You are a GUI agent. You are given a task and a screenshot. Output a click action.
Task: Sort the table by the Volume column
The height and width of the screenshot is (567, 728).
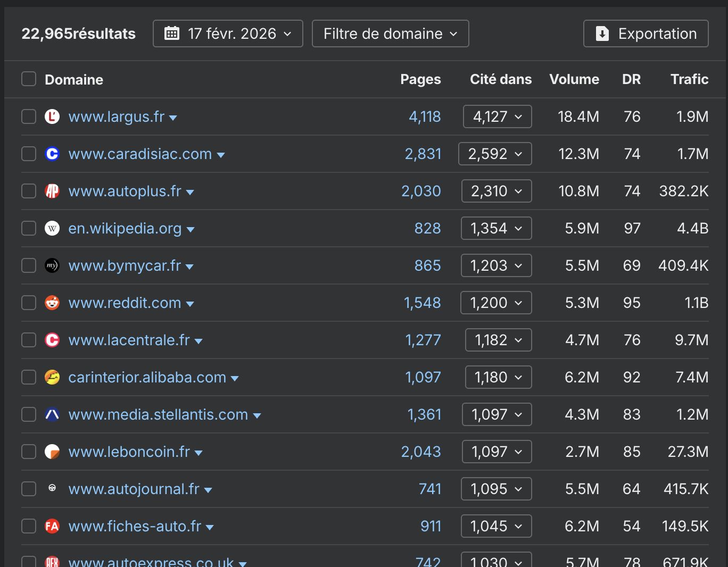tap(574, 79)
